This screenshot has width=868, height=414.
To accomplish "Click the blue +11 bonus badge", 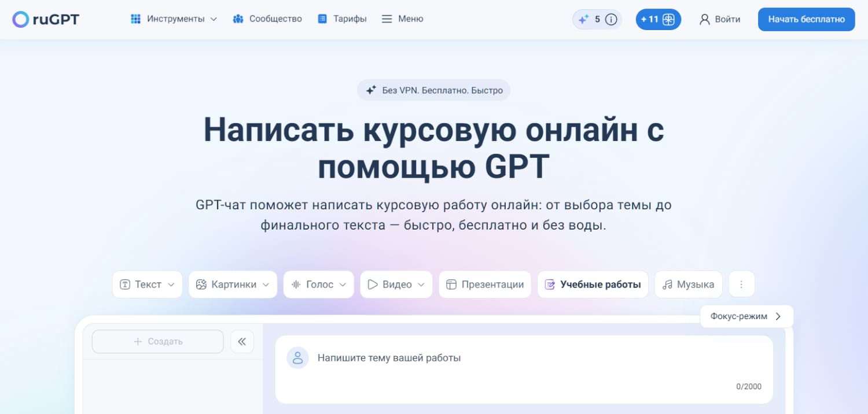I will pos(658,20).
